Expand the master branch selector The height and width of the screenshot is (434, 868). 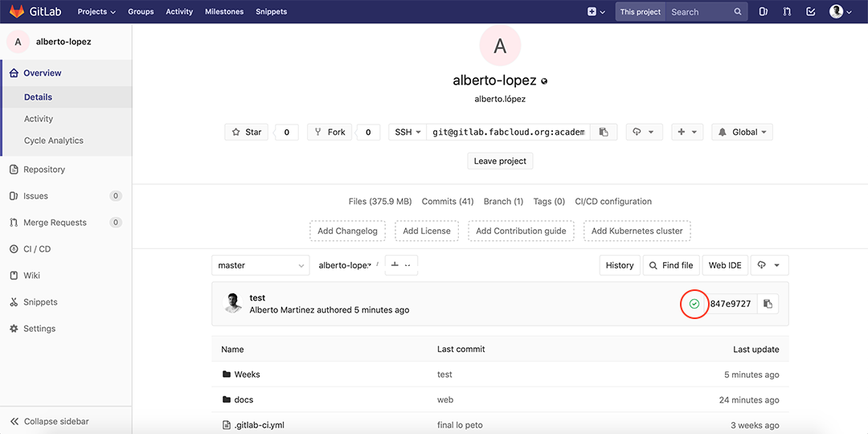260,265
